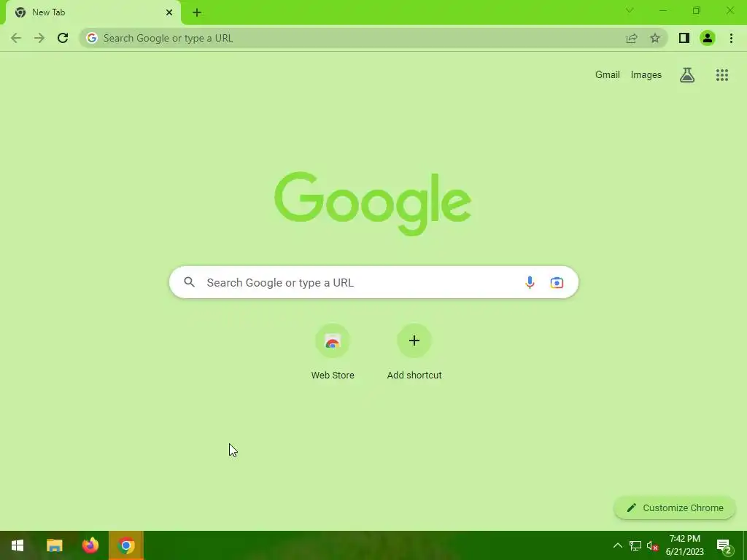The width and height of the screenshot is (747, 560).
Task: Show hidden system tray icons
Action: coord(617,545)
